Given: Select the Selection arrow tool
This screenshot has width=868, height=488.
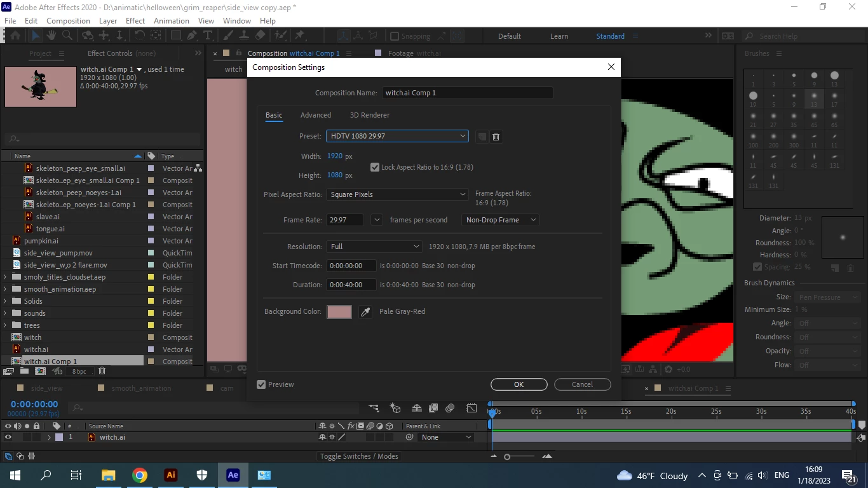Looking at the screenshot, I should pyautogui.click(x=36, y=36).
